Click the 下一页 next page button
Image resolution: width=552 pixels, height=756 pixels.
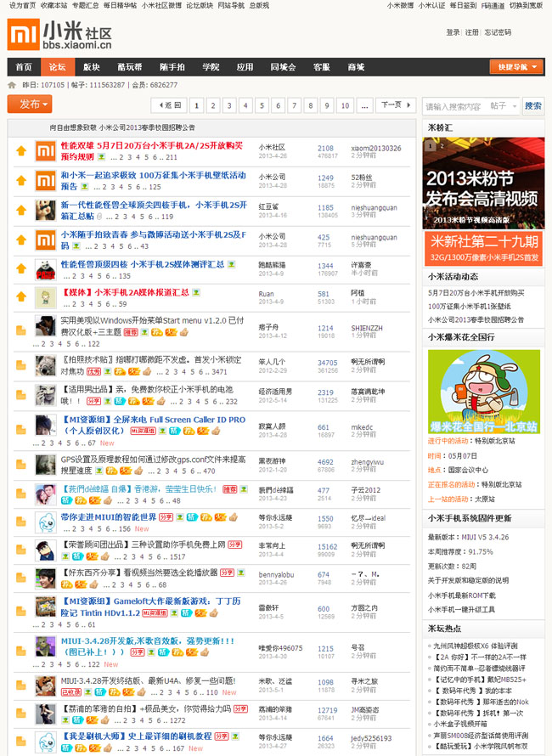click(396, 105)
